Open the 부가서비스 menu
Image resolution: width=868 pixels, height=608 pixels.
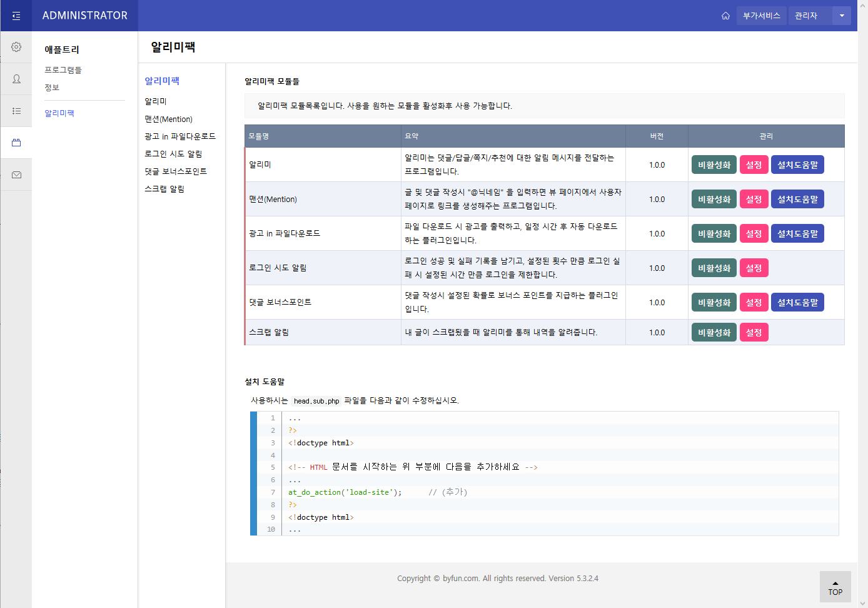coord(761,16)
